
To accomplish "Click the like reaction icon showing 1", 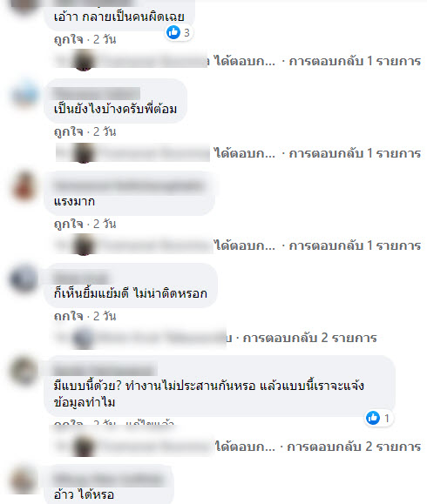I will [373, 418].
